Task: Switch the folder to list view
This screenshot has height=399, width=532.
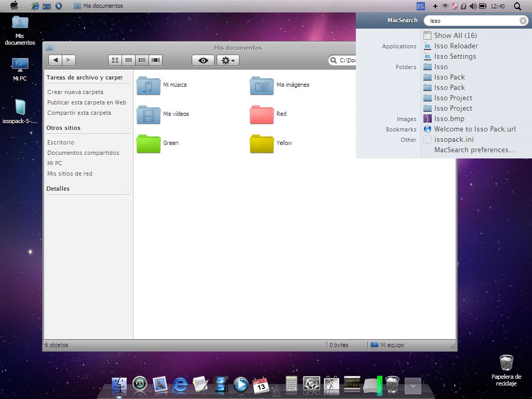Action: (x=128, y=60)
